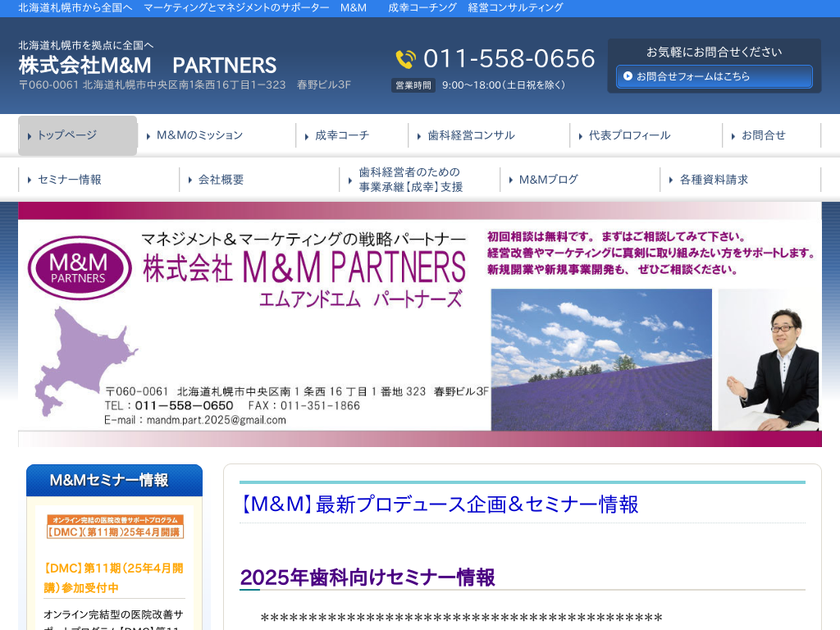Click the arrow icon on the inquiry form button
The width and height of the screenshot is (840, 630).
pos(628,76)
